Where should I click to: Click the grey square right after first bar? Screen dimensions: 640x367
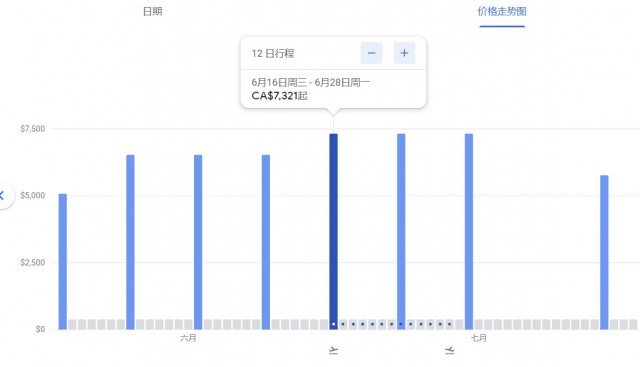[72, 325]
